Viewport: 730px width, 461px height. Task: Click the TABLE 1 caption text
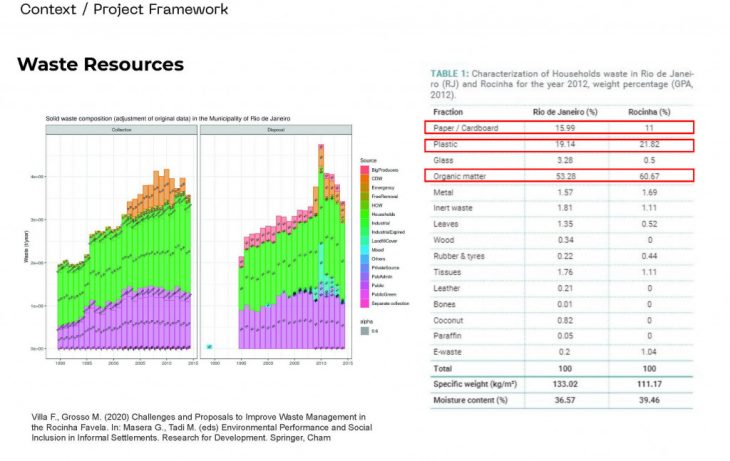click(560, 85)
